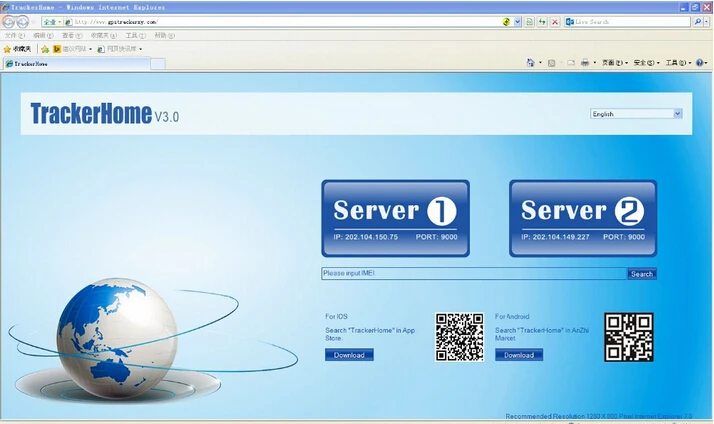Expand the Home button dropdown arrow

[541, 63]
